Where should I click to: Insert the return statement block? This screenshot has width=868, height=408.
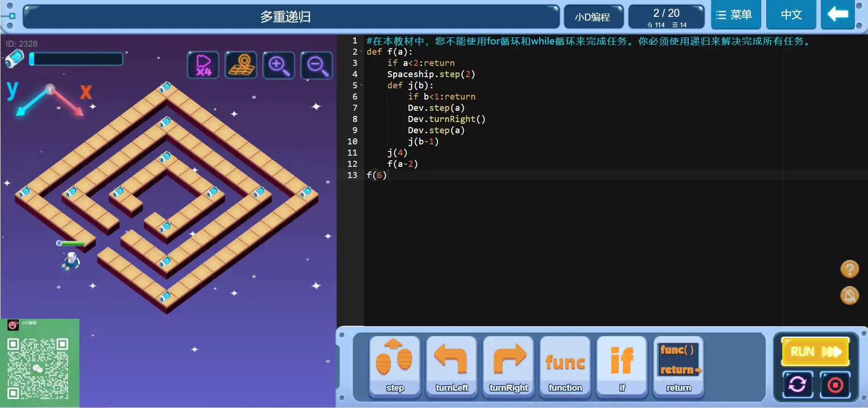click(x=678, y=366)
